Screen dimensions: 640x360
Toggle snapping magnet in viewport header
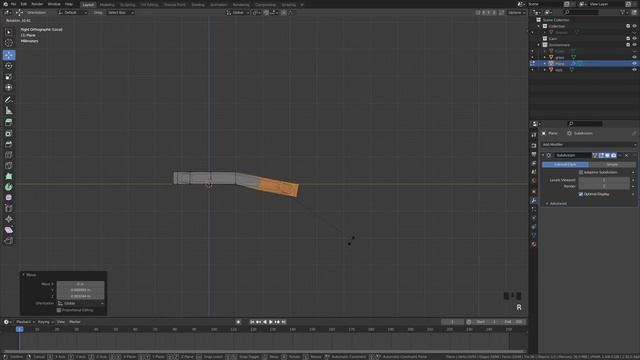click(266, 13)
